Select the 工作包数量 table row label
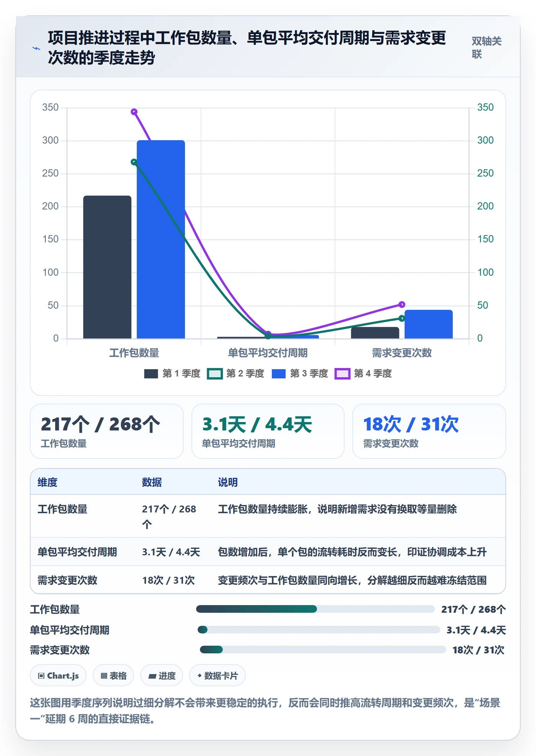This screenshot has width=536, height=756. point(62,509)
